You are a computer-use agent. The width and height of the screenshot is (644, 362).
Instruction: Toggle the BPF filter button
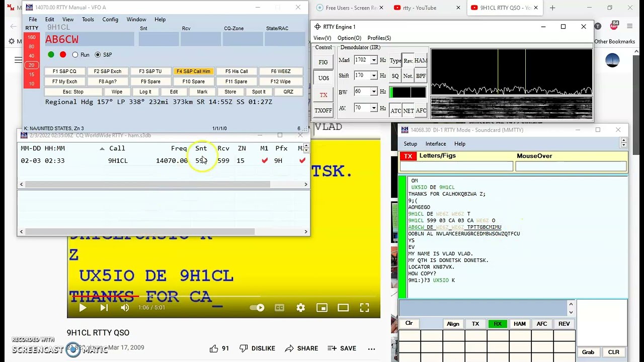(421, 76)
